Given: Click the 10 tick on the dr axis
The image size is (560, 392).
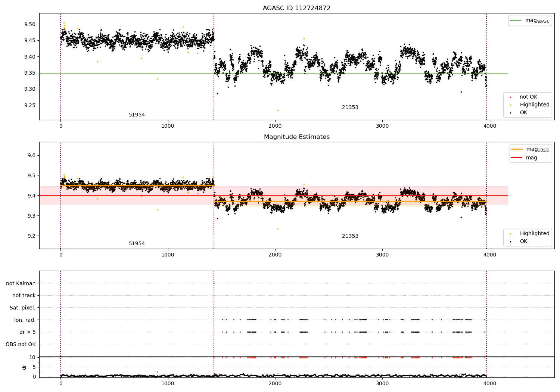Looking at the screenshot, I should [x=32, y=358].
